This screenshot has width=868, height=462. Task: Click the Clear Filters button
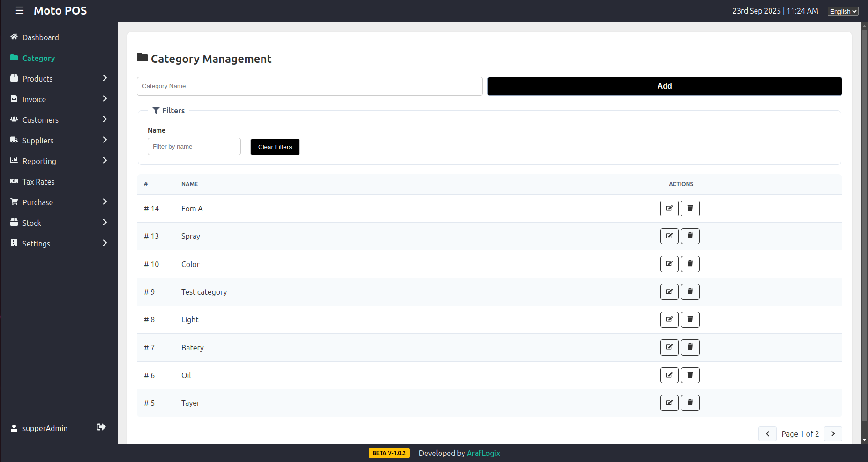(275, 147)
